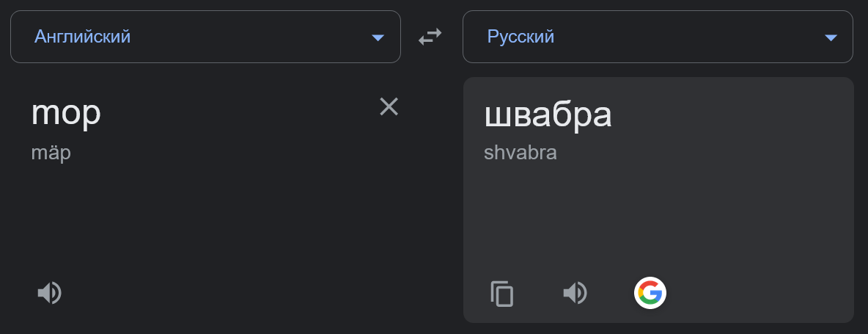This screenshot has height=334, width=868.
Task: Copy the translation швабра to clipboard
Action: (502, 294)
